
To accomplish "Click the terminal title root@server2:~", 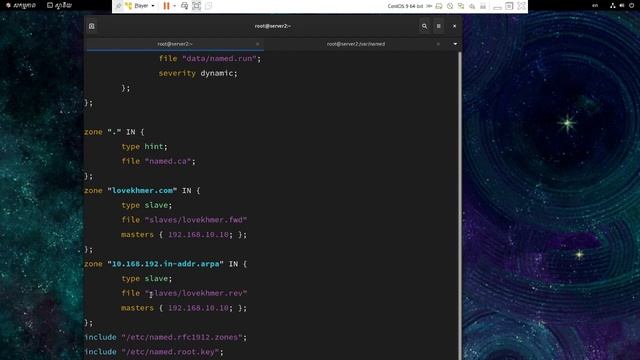I will [x=273, y=26].
